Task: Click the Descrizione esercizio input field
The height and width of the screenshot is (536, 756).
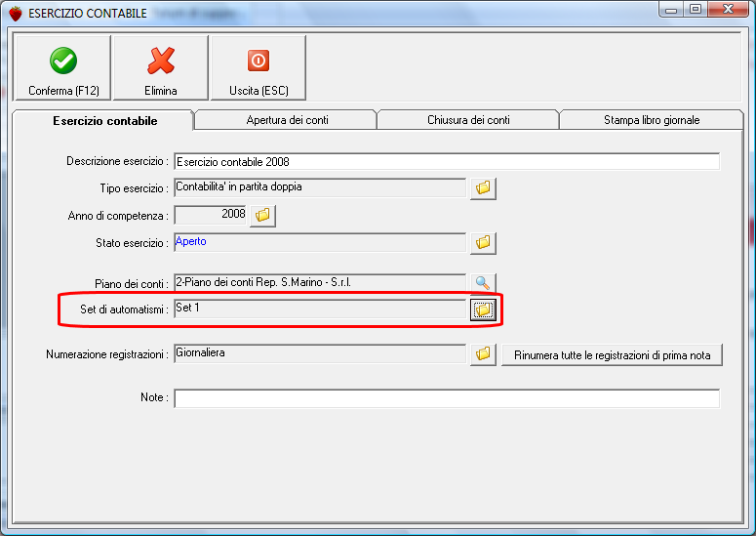Action: (447, 162)
